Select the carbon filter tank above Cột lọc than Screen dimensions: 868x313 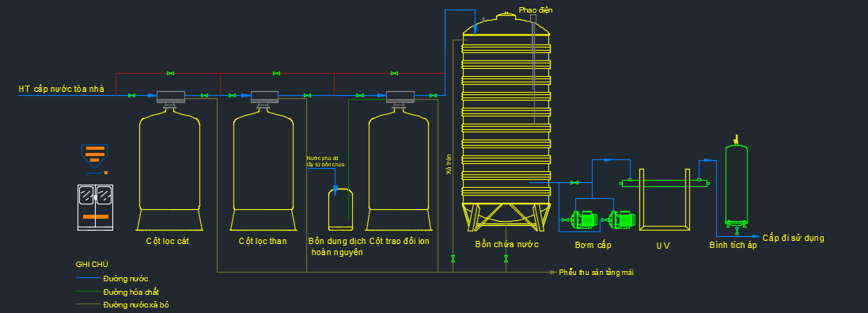[x=263, y=169]
